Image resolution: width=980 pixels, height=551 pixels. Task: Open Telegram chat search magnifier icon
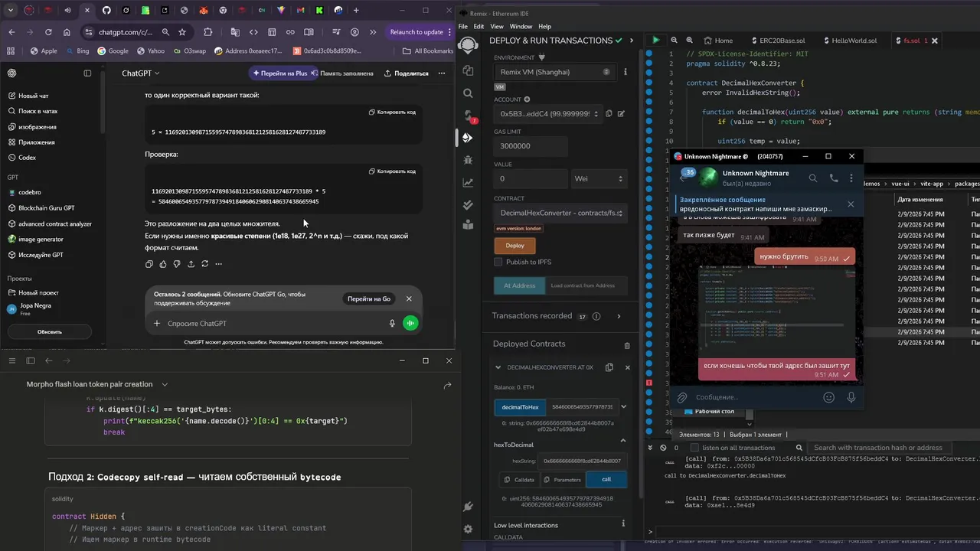point(813,178)
